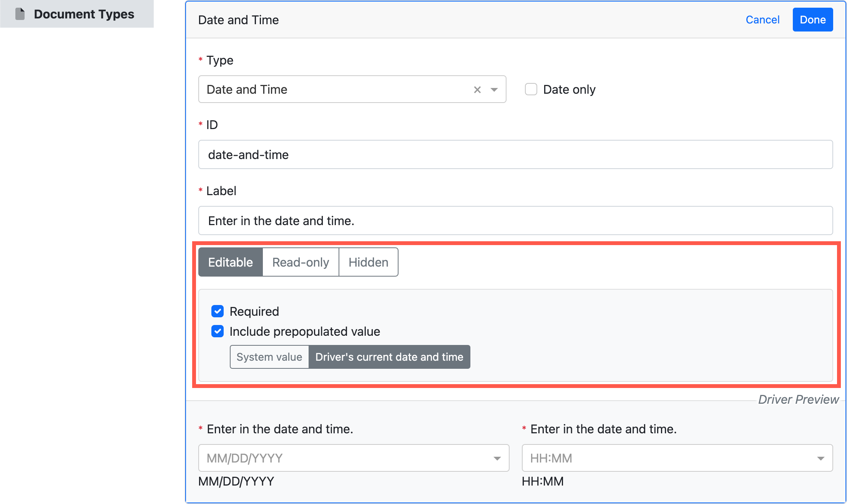The height and width of the screenshot is (504, 847).
Task: Enable the Date only checkbox
Action: pos(531,89)
